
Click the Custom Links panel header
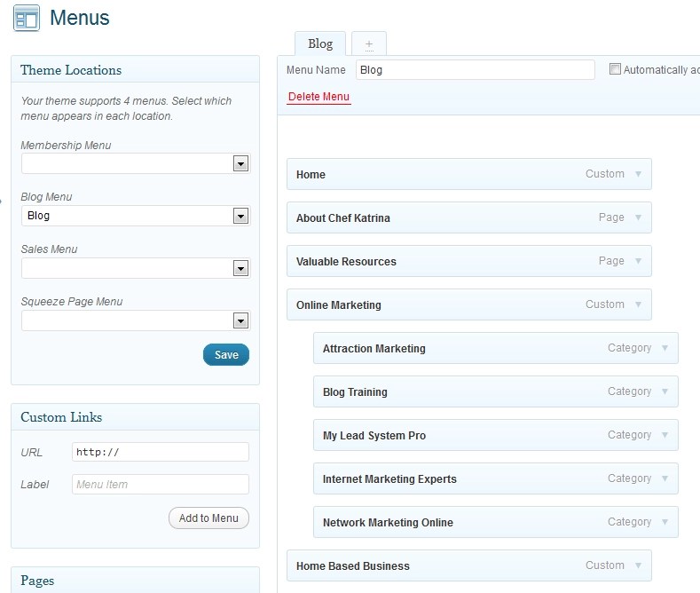[x=135, y=417]
